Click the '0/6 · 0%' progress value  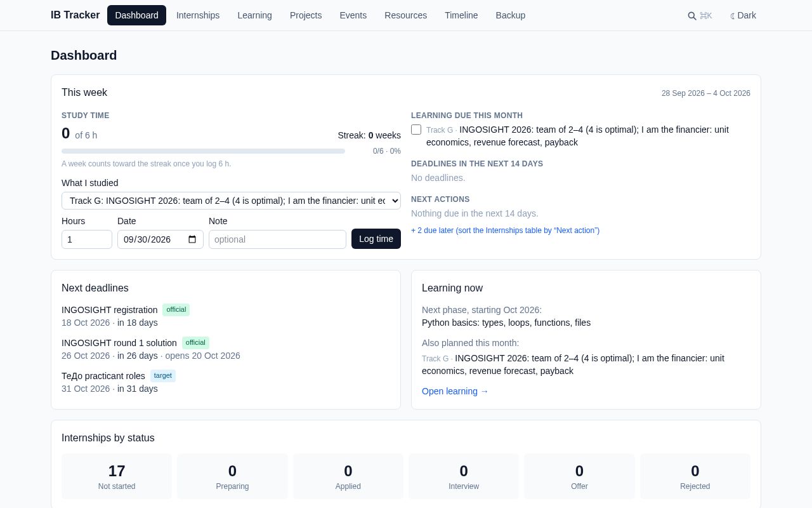[387, 151]
